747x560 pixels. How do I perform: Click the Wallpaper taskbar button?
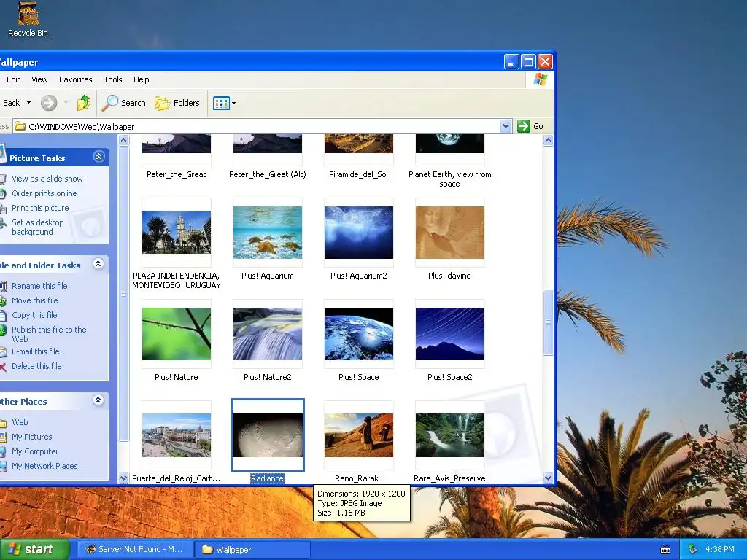pyautogui.click(x=253, y=550)
